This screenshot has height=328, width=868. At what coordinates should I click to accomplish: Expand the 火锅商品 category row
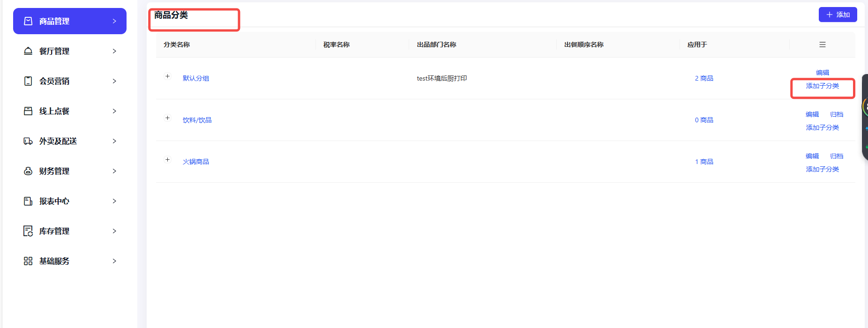pyautogui.click(x=167, y=159)
